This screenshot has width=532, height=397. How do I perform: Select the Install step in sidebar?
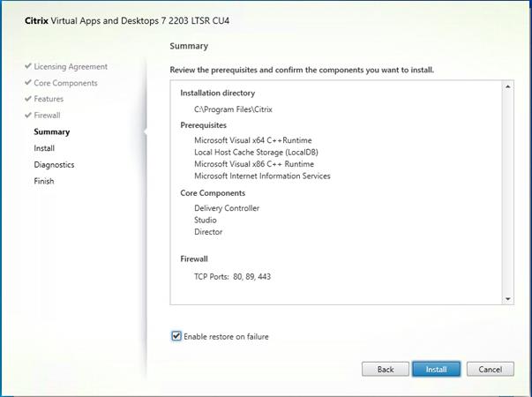pos(44,148)
